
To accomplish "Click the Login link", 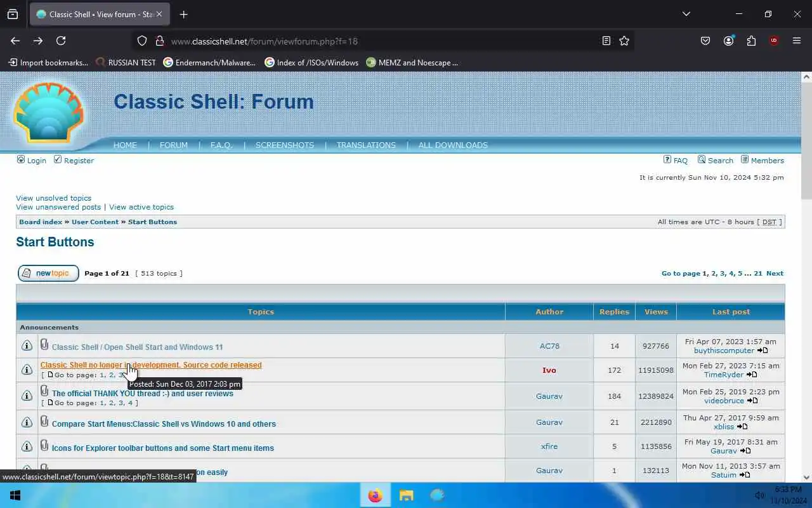I will (37, 161).
